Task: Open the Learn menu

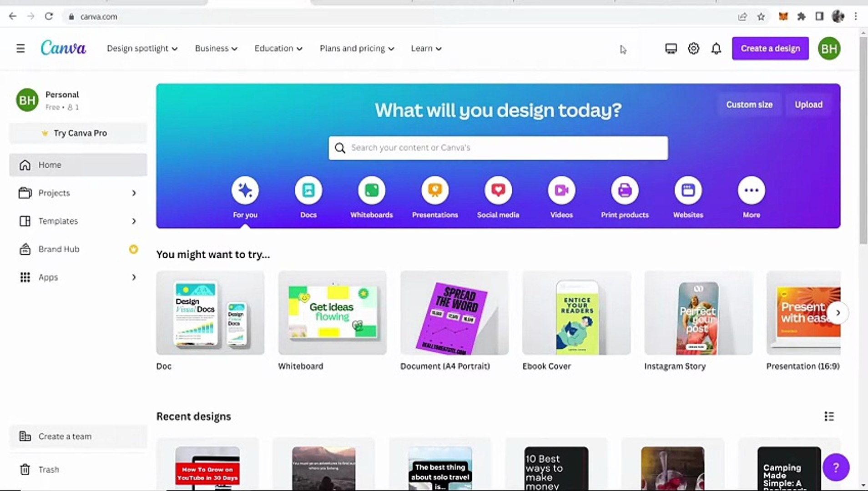Action: 424,48
